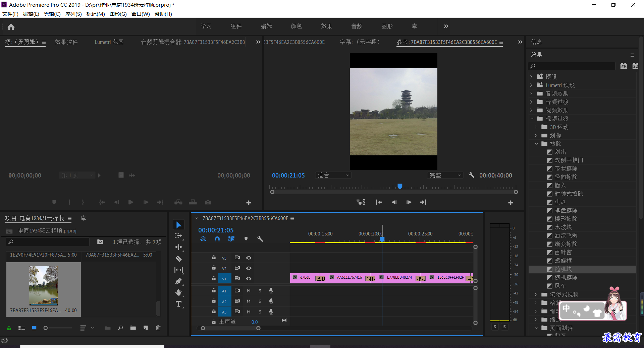The height and width of the screenshot is (348, 644).
Task: Step forward one frame in program monitor
Action: coord(409,202)
